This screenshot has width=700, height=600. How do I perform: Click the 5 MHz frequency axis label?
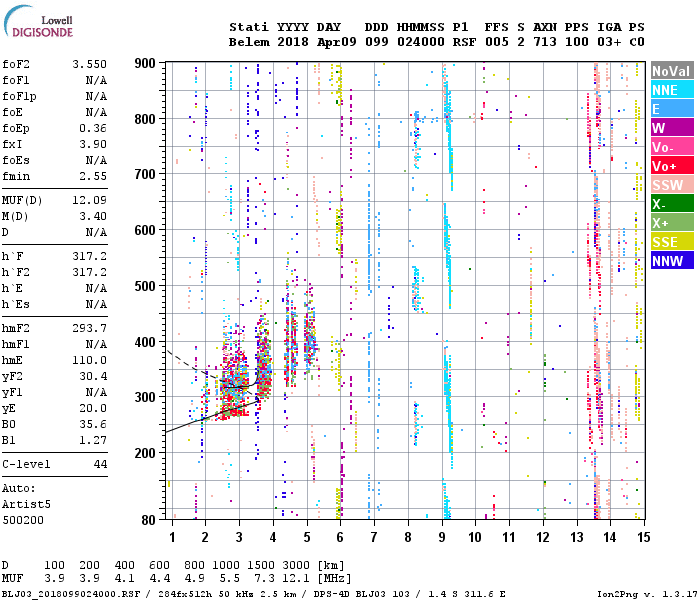pyautogui.click(x=307, y=537)
